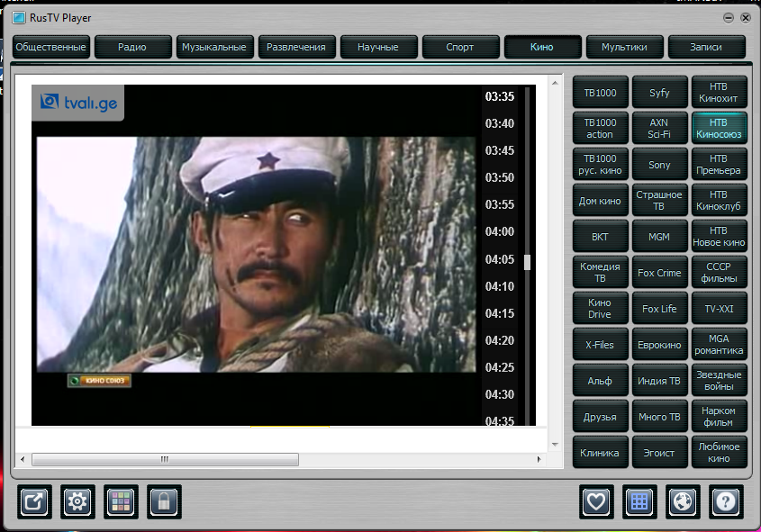Click the globe icon
This screenshot has height=532, width=761.
tap(683, 501)
